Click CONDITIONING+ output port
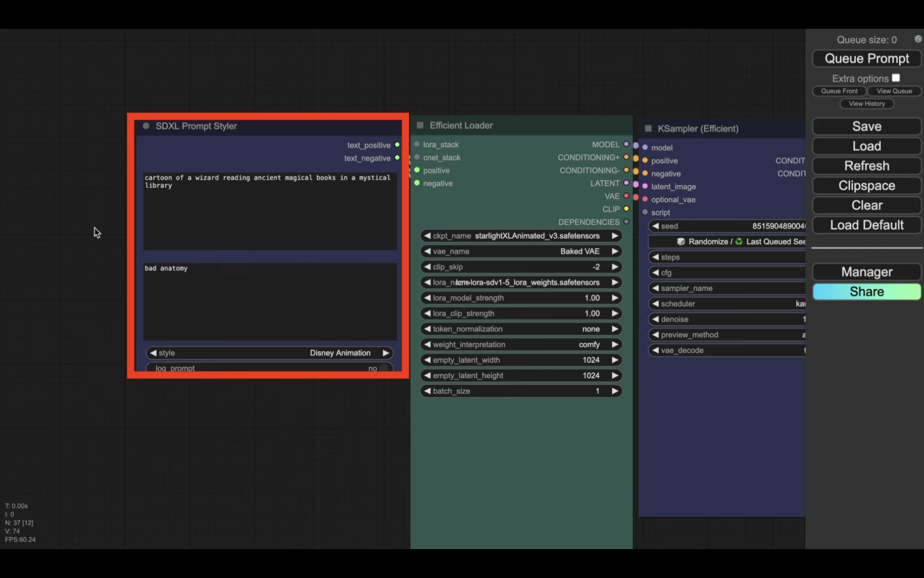This screenshot has height=578, width=924. point(626,157)
